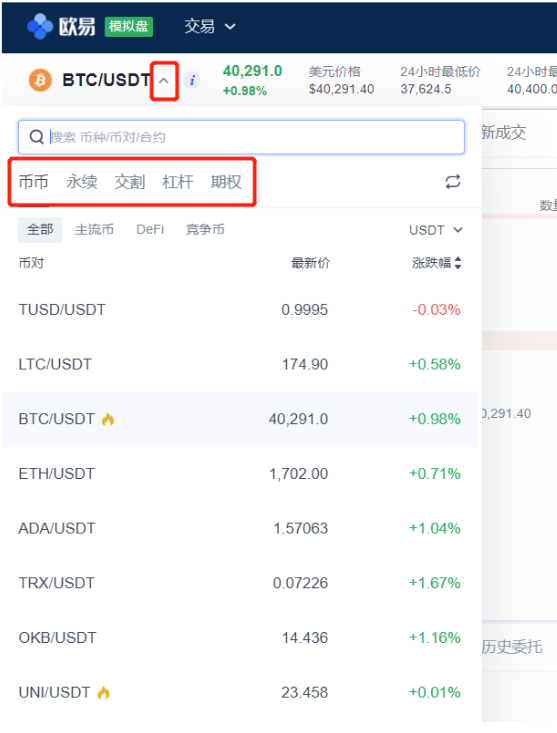Viewport: 557px width, 733px height.
Task: Open the 交易 dropdown menu
Action: (209, 26)
